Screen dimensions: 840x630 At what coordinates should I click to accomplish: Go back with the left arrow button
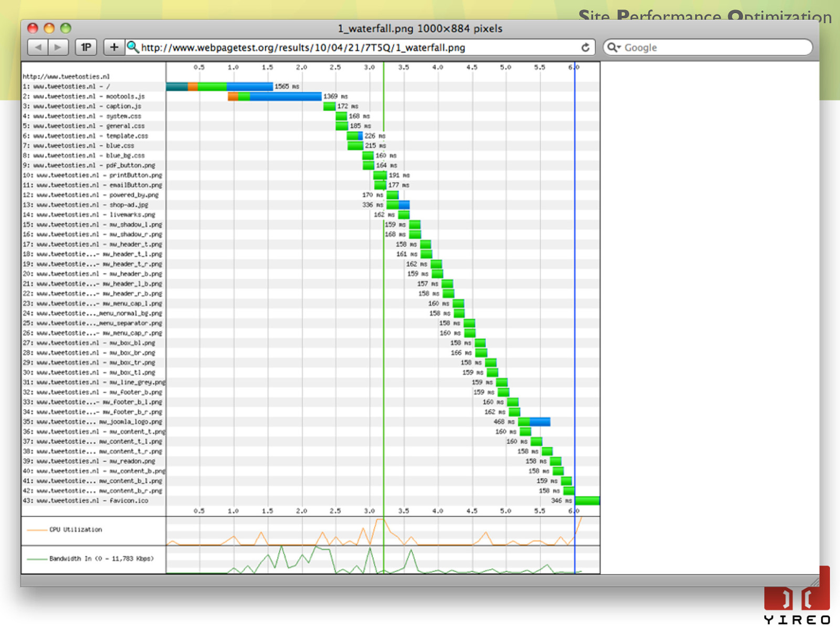coord(38,47)
